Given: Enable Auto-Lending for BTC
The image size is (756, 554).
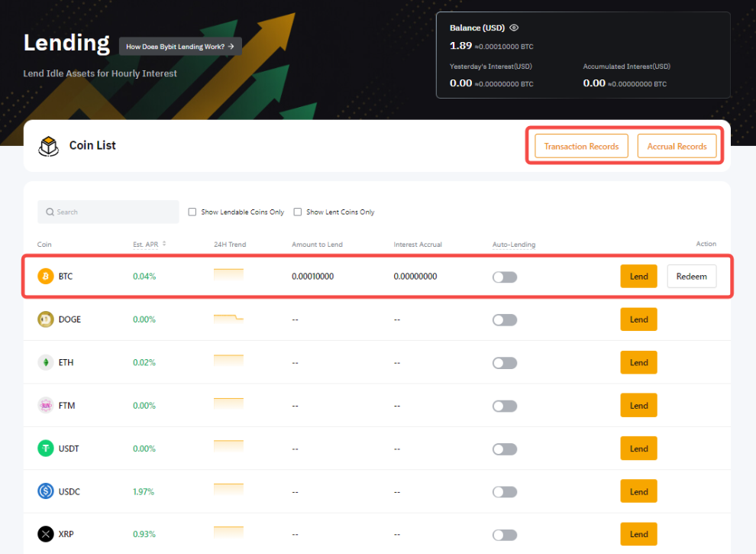Looking at the screenshot, I should click(505, 277).
